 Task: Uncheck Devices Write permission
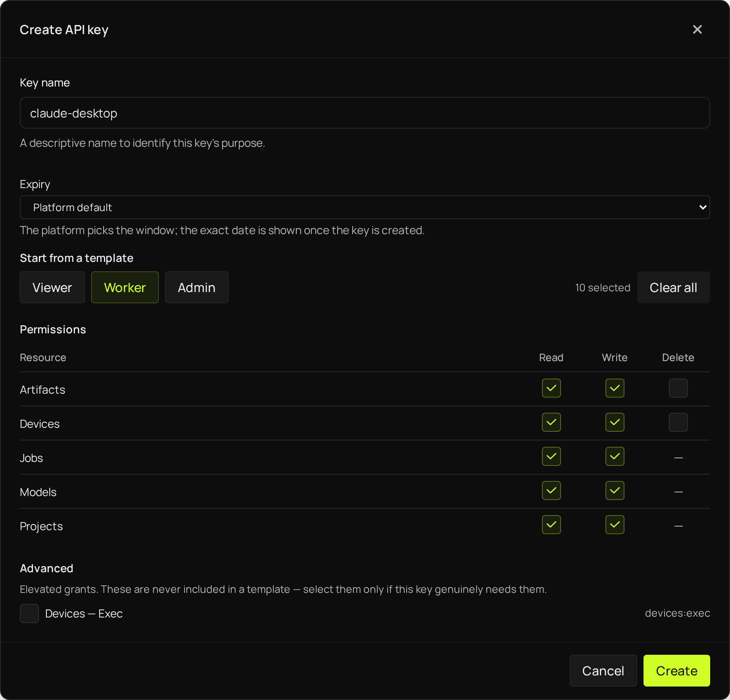tap(615, 422)
